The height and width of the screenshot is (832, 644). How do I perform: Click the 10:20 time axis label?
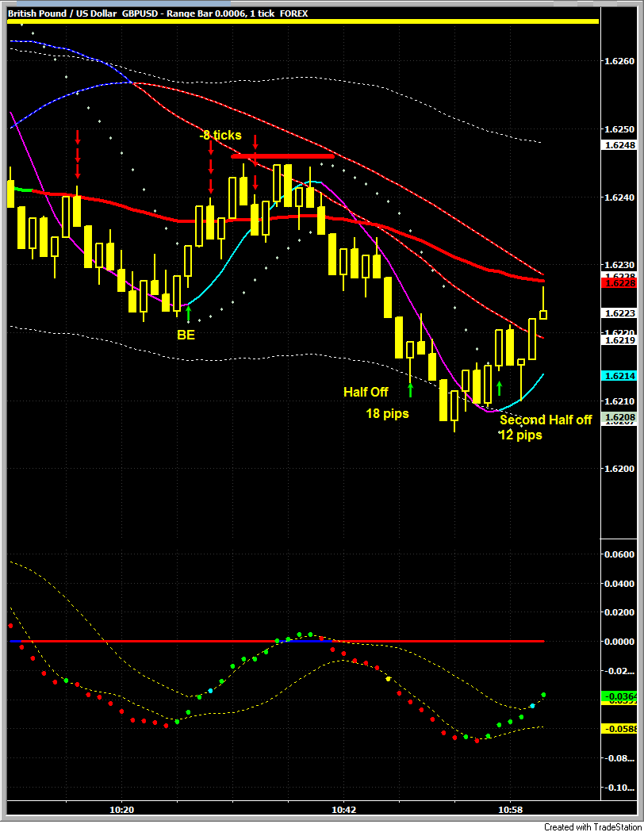tap(121, 810)
